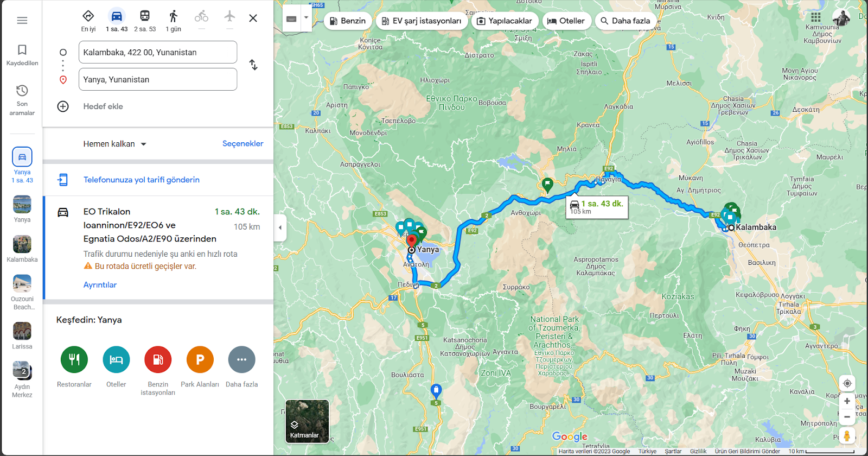Screen dimensions: 868x456
Task: Select the Oteller category chip
Action: click(566, 21)
